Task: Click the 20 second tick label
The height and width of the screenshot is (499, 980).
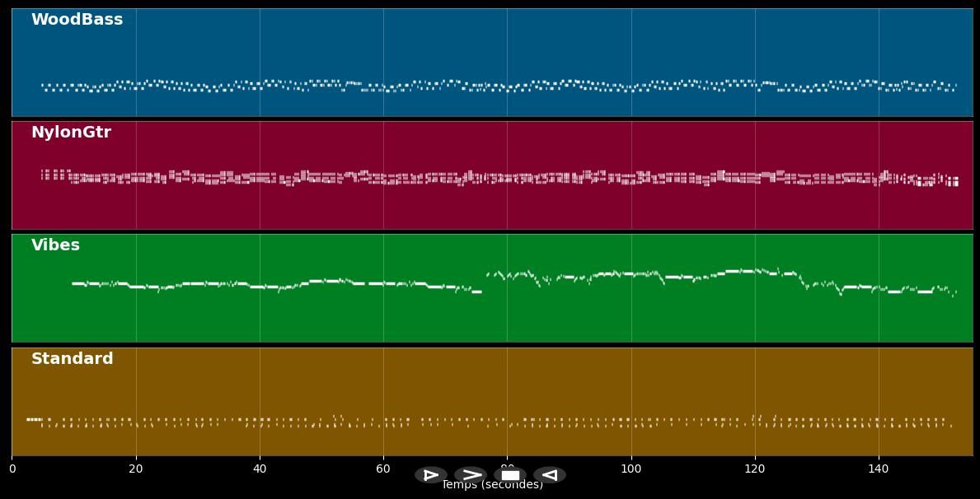Action: [x=135, y=469]
